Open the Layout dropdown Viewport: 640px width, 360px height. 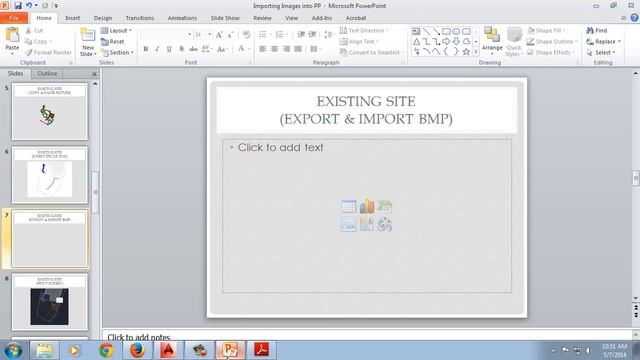(x=116, y=31)
